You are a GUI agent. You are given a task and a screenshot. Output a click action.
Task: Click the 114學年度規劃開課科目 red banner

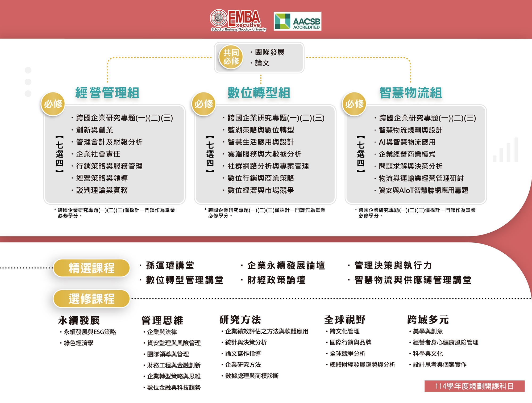click(474, 386)
